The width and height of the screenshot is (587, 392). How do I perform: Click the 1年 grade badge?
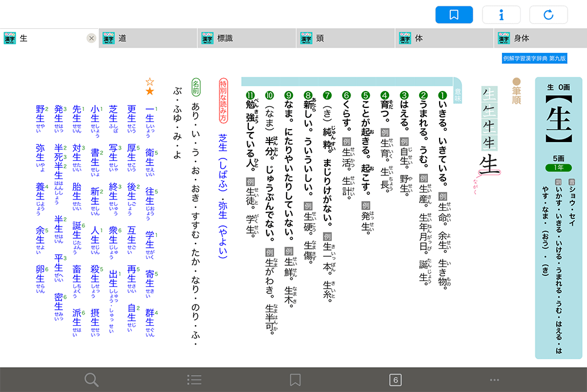point(559,167)
